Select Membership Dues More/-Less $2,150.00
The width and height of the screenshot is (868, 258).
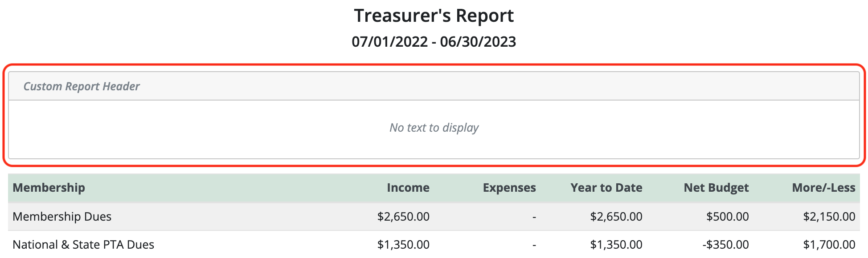(829, 217)
